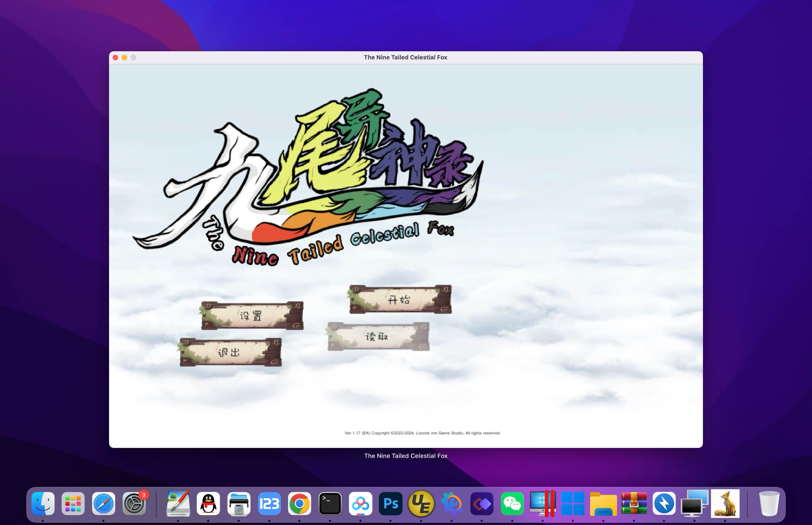Close the game window with red button

tap(116, 58)
